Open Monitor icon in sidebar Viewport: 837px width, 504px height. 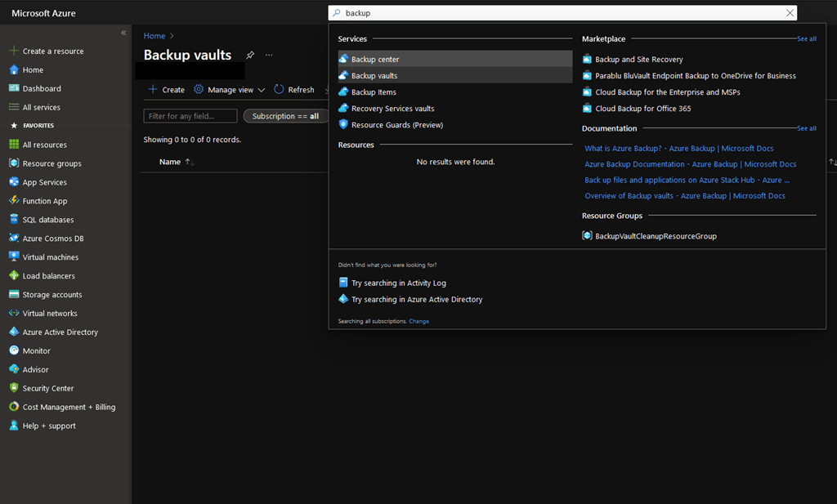point(14,350)
